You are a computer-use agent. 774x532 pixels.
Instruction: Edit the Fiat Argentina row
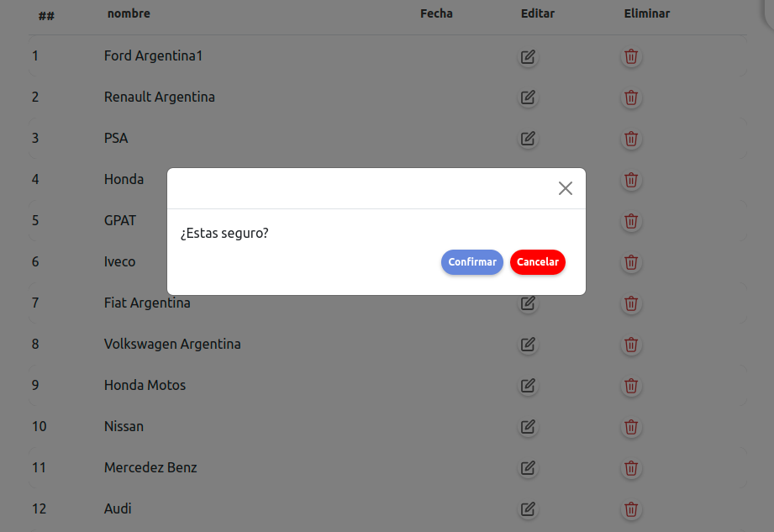(528, 303)
